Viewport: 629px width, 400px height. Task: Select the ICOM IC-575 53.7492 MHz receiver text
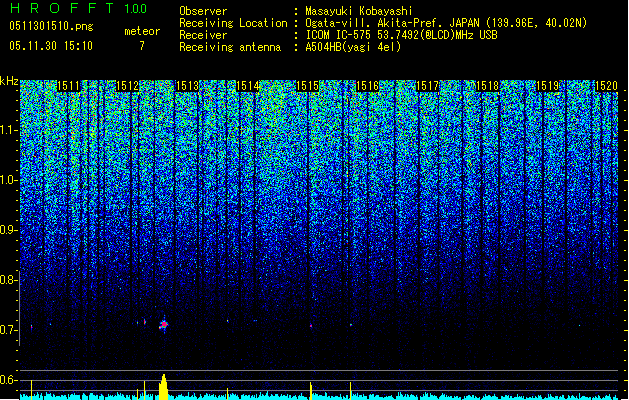tap(401, 35)
